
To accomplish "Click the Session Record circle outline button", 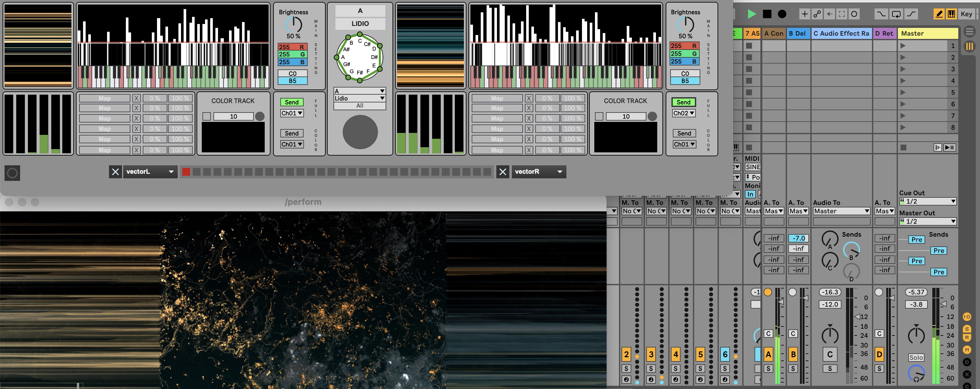I will coord(854,14).
